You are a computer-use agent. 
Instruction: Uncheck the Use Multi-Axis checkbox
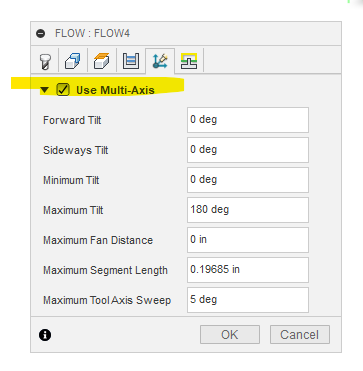(x=63, y=90)
